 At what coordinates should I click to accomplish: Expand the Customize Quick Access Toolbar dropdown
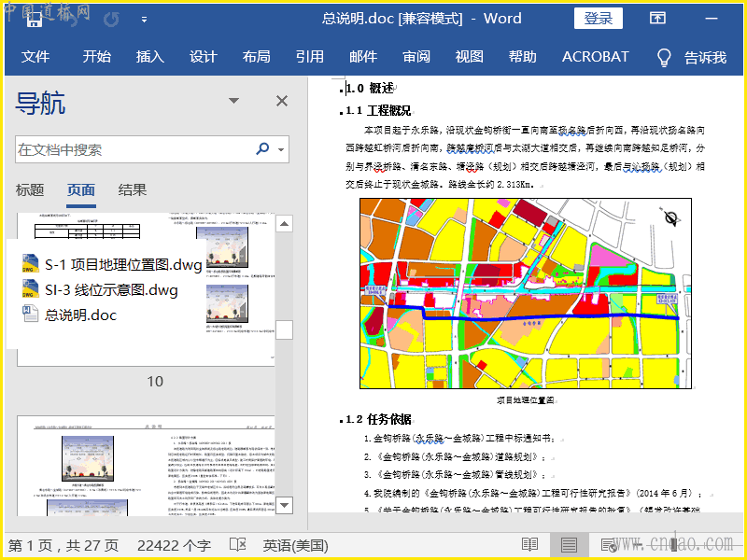[x=144, y=19]
